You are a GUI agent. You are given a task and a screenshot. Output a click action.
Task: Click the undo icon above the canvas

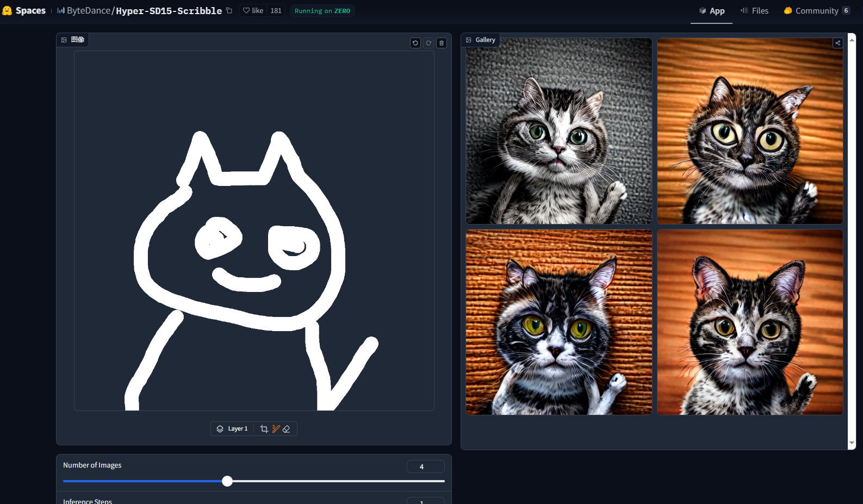[415, 43]
